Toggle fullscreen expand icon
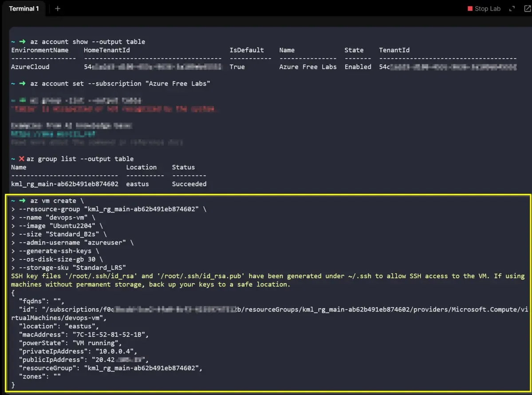The height and width of the screenshot is (395, 532). pyautogui.click(x=512, y=9)
